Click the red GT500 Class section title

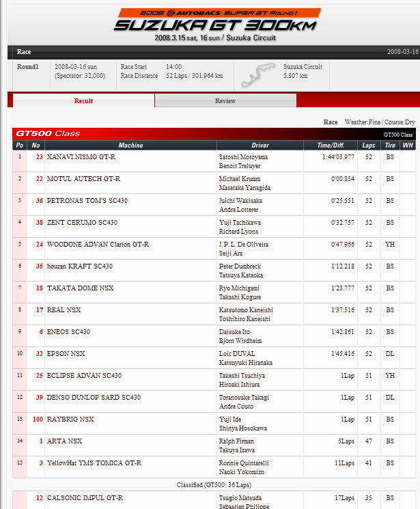[48, 134]
